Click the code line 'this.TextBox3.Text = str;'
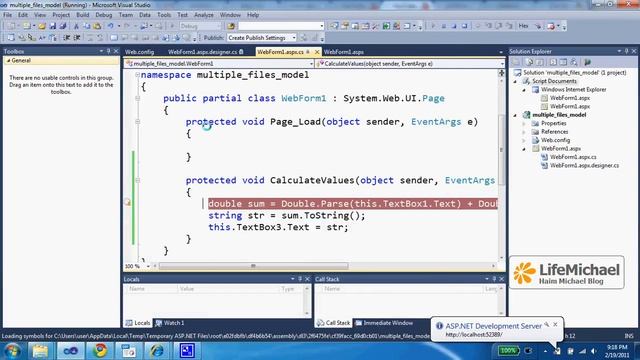The height and width of the screenshot is (360, 640). pyautogui.click(x=278, y=227)
